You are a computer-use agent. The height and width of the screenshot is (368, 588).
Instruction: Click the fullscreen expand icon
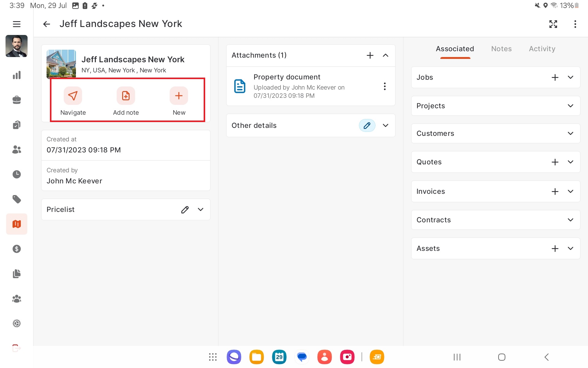tap(553, 24)
